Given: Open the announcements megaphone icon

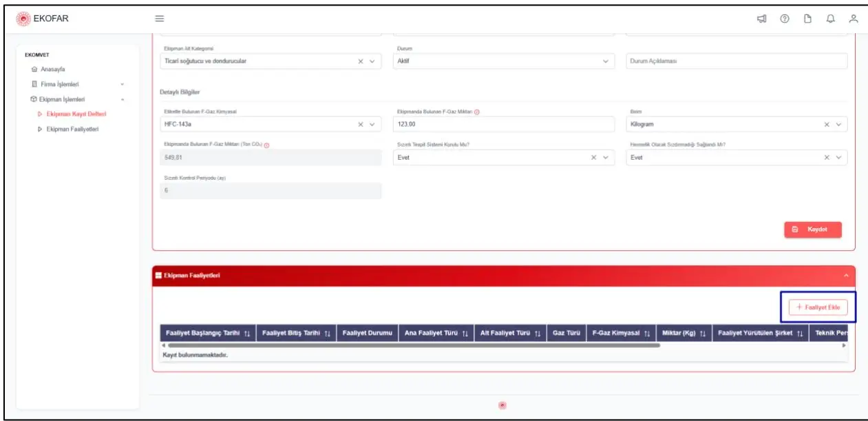Looking at the screenshot, I should click(x=762, y=19).
